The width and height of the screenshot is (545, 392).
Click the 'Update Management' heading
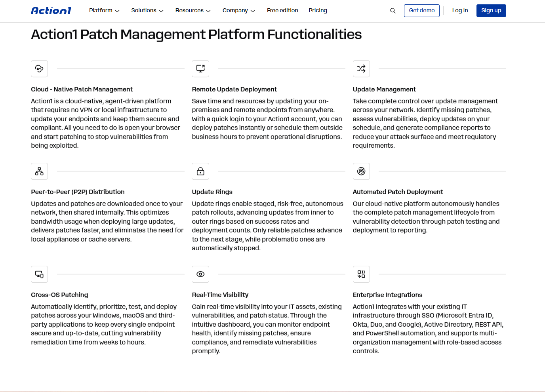384,89
